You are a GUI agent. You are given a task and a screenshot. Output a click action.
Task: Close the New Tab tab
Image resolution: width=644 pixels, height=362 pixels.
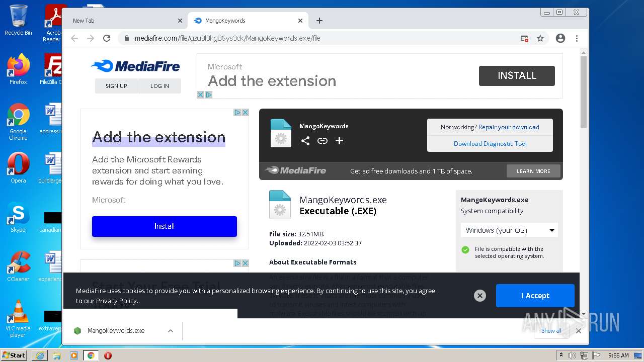coord(180,21)
